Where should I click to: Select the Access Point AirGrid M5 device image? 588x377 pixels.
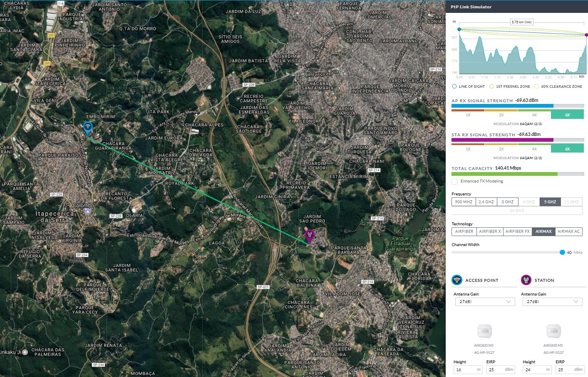tap(484, 332)
